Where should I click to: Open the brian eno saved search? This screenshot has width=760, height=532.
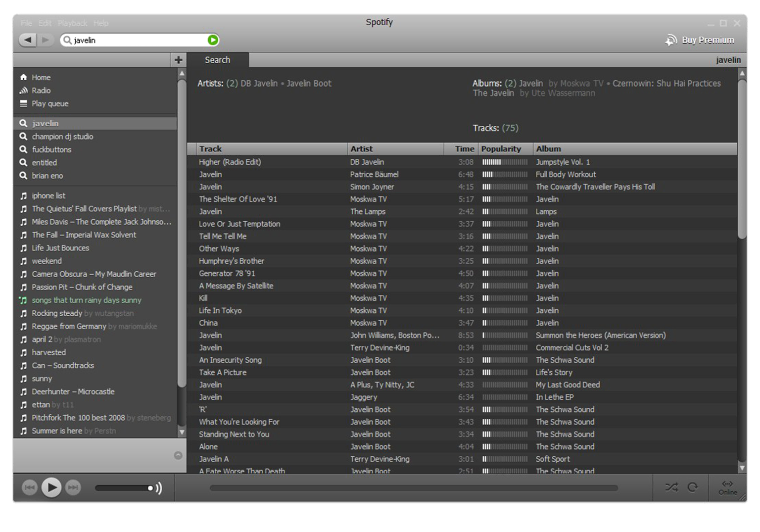(x=47, y=175)
